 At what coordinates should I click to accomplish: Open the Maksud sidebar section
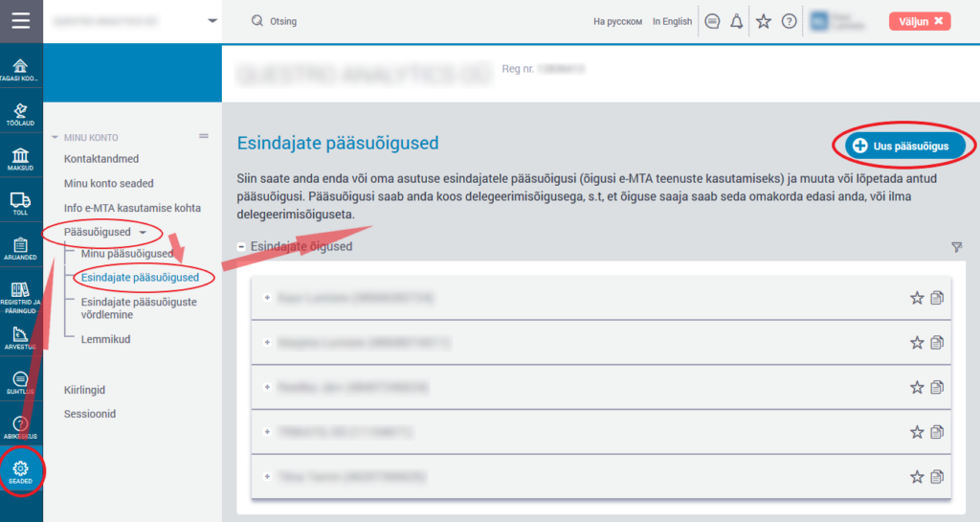[21, 160]
